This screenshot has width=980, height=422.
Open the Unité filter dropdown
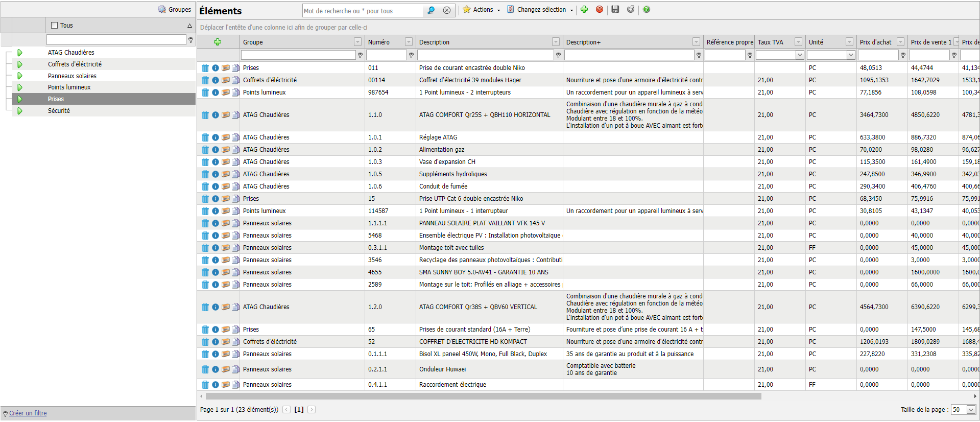pos(851,55)
